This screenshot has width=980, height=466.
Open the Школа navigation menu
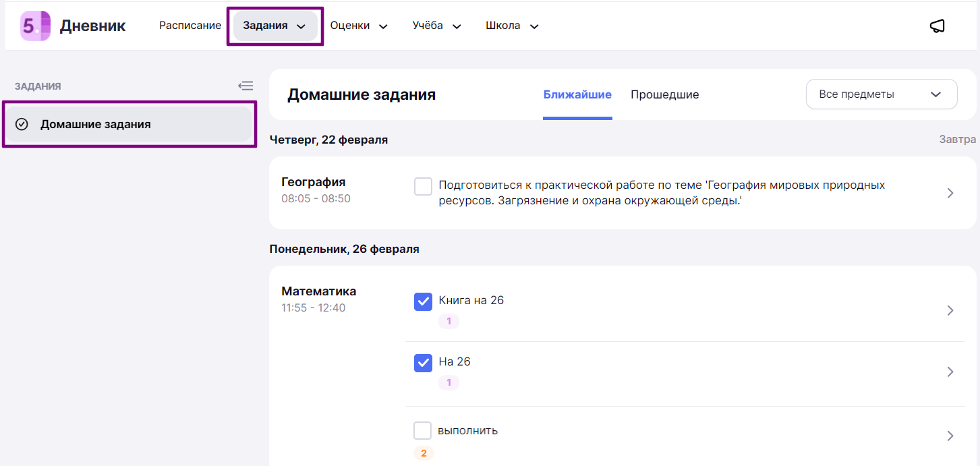point(513,26)
